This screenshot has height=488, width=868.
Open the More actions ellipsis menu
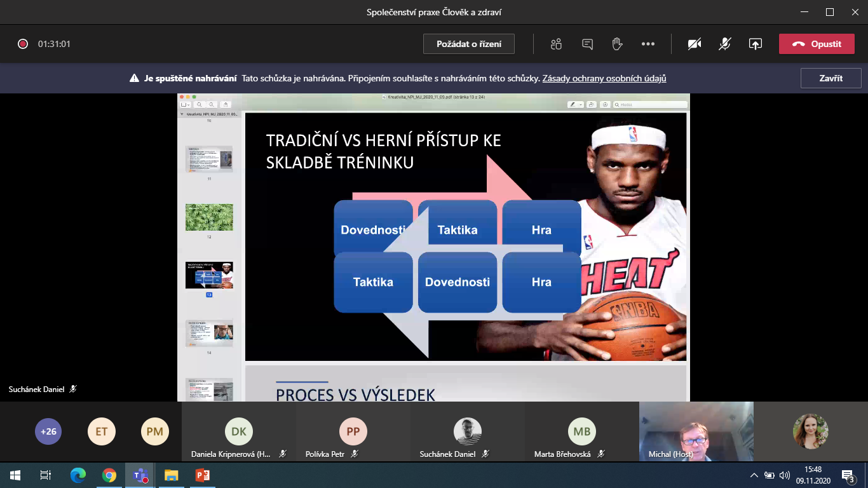pos(648,44)
